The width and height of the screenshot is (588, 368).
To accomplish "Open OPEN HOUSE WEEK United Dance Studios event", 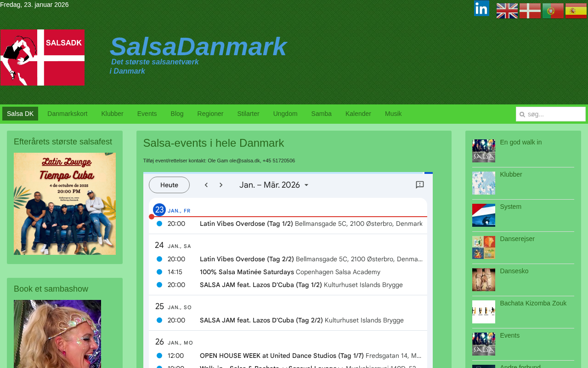I will click(x=288, y=356).
